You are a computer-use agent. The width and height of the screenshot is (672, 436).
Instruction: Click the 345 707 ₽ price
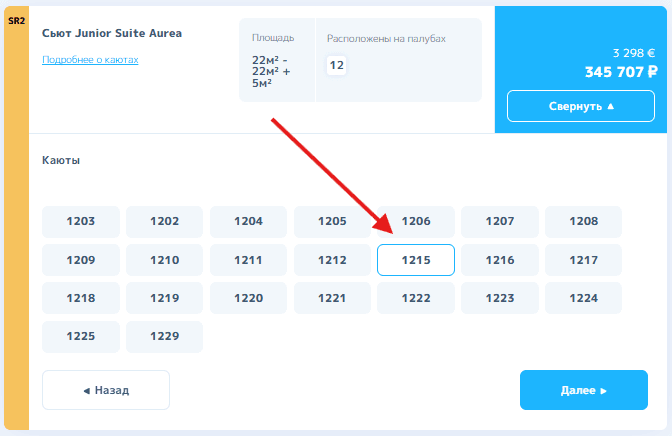pos(620,72)
